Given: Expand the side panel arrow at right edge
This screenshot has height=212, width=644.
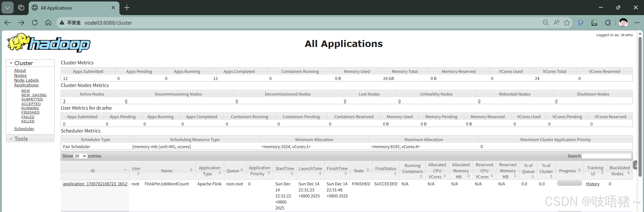Looking at the screenshot, I should [x=636, y=165].
